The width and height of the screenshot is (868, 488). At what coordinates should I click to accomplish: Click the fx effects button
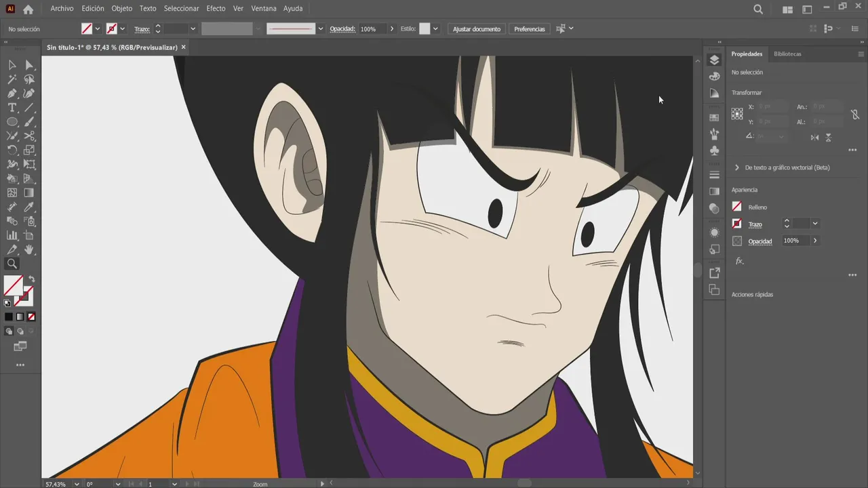[739, 261]
